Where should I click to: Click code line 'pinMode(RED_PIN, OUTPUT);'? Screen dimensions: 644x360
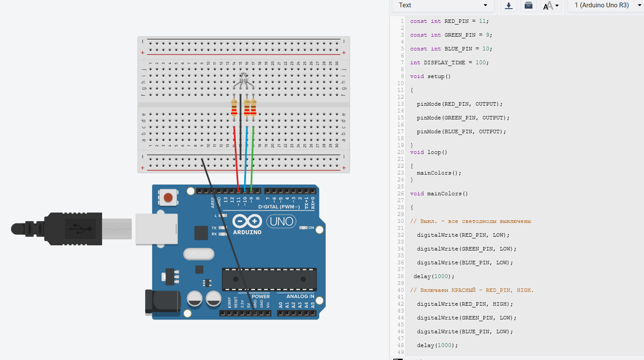(460, 104)
